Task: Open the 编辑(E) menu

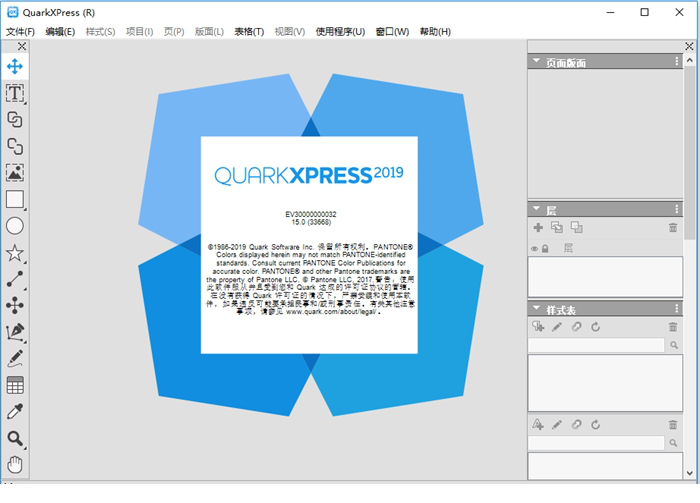Action: click(x=60, y=32)
